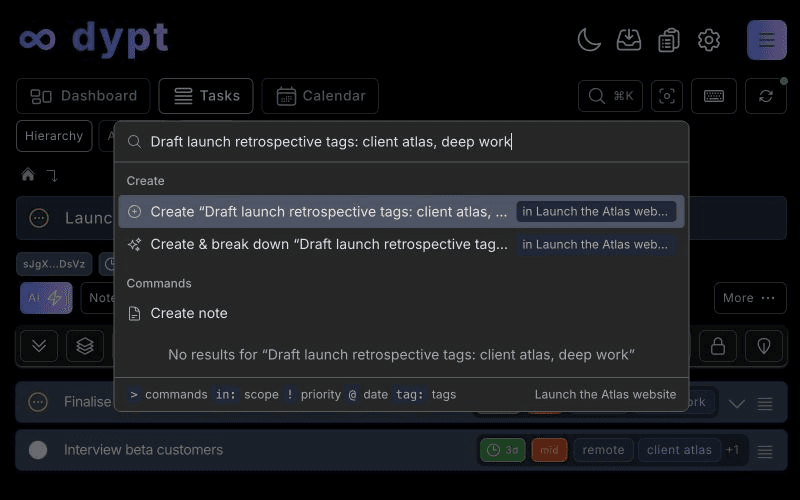Switch to the Dashboard tab
The width and height of the screenshot is (800, 500).
[x=83, y=96]
